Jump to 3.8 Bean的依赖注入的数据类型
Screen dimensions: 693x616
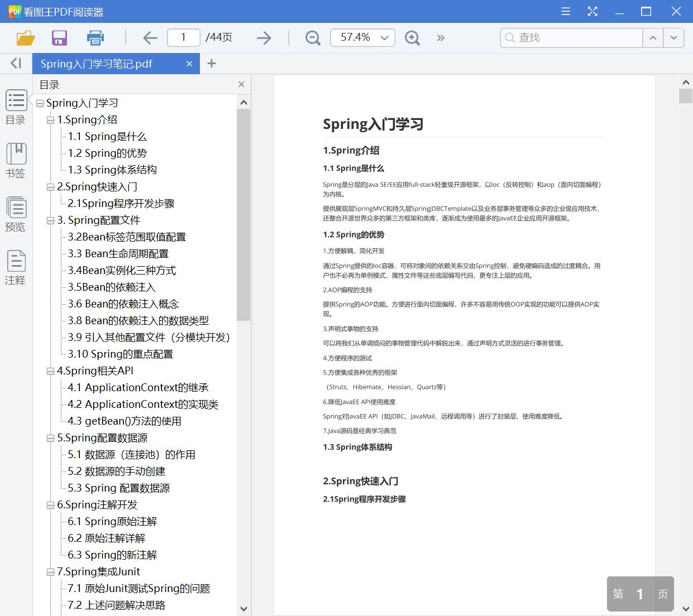[x=138, y=321]
